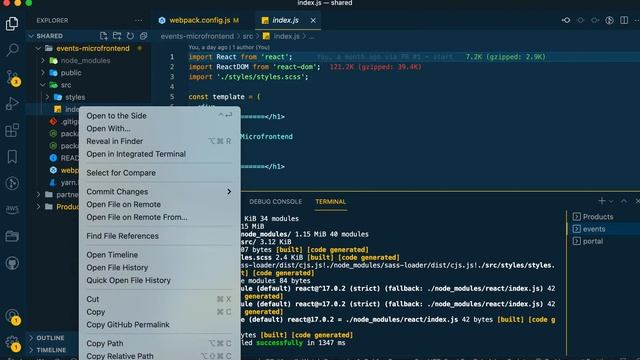Switch to the Debug Console panel tab
This screenshot has height=360, width=640.
[276, 202]
